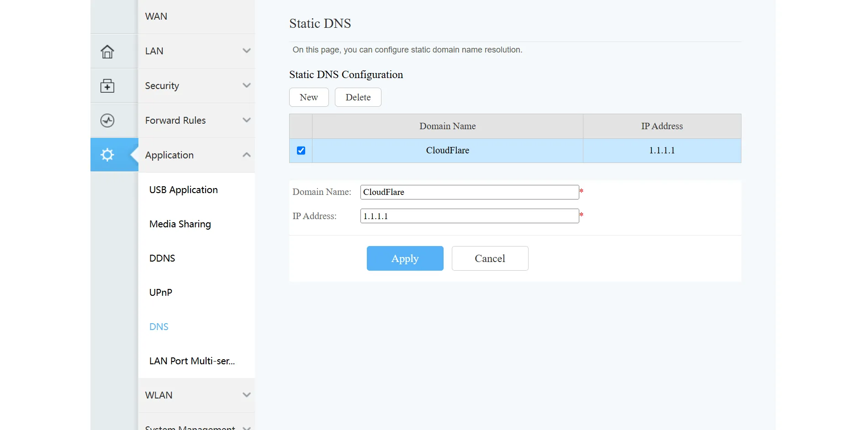Image resolution: width=868 pixels, height=430 pixels.
Task: Open the DDNS settings page
Action: click(x=162, y=258)
